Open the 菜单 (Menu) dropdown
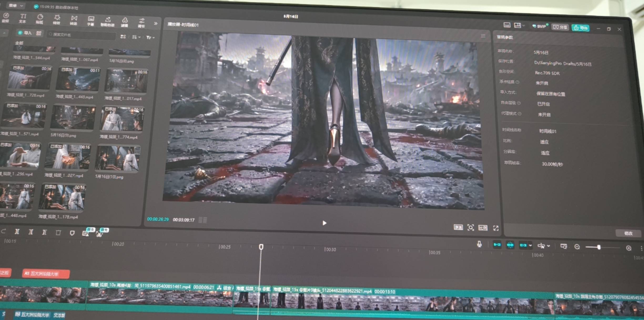 (16, 6)
